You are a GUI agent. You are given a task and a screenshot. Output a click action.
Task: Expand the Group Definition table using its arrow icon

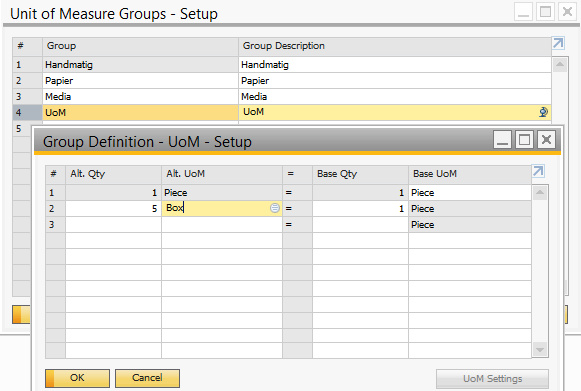[x=538, y=171]
